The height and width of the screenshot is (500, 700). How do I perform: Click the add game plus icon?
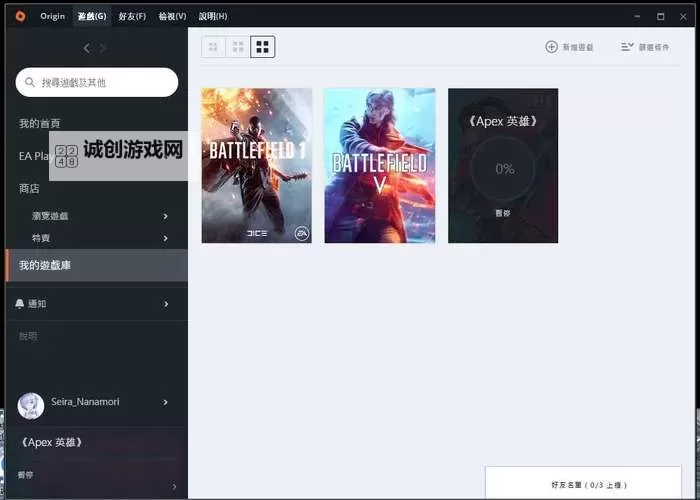551,47
